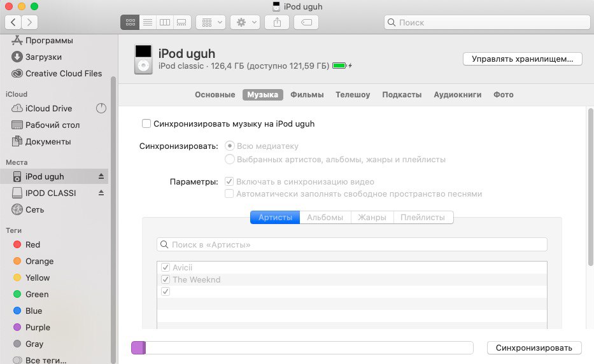Click the content area vertical scrollbar
Image resolution: width=594 pixels, height=364 pixels.
pyautogui.click(x=590, y=188)
